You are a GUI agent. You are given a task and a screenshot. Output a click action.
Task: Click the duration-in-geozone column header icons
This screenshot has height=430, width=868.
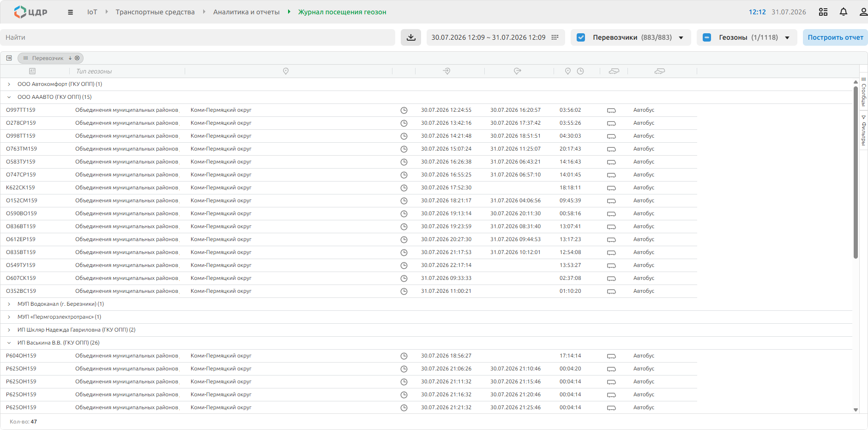point(574,71)
